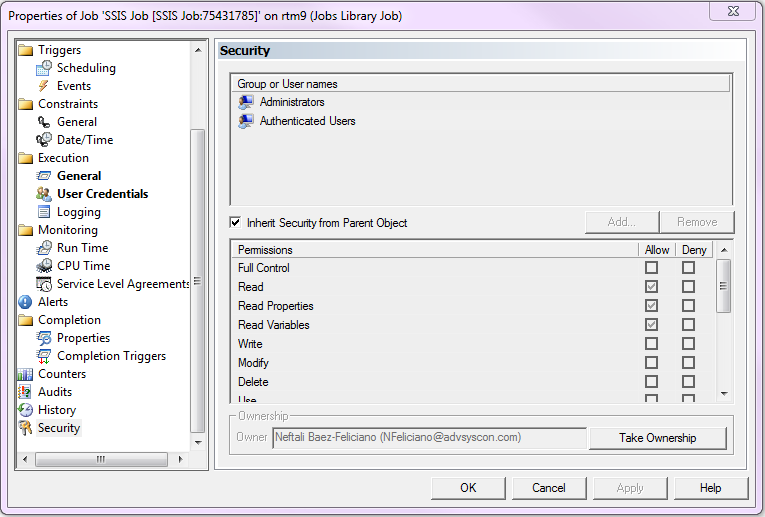Check Allow for Delete permission

click(x=651, y=382)
